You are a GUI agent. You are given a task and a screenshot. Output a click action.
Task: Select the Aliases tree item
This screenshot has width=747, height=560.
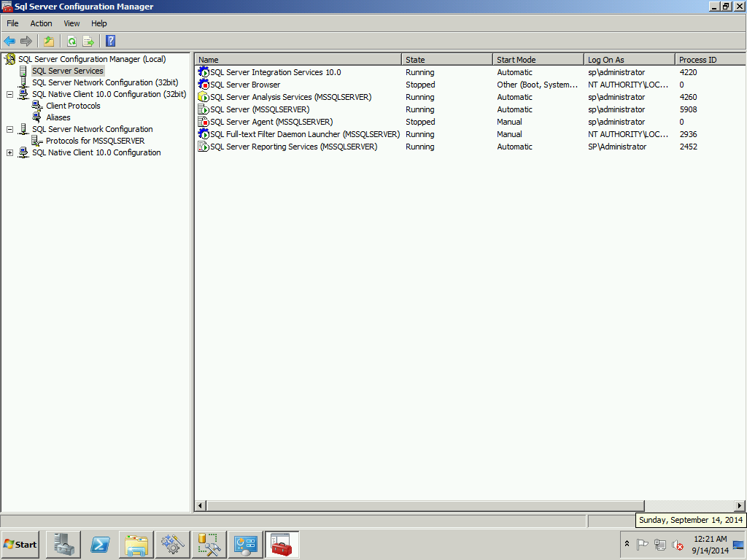click(58, 117)
